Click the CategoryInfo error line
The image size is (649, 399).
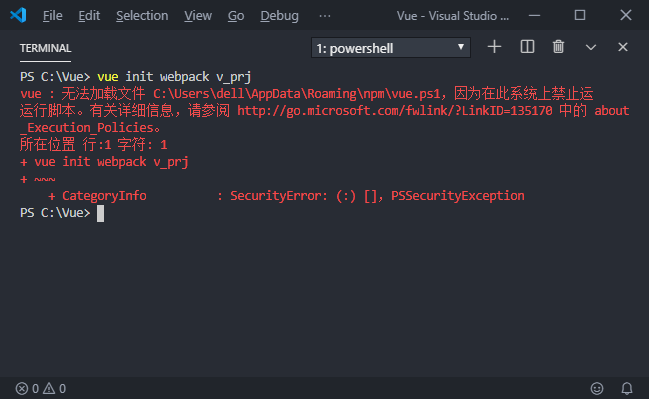286,195
